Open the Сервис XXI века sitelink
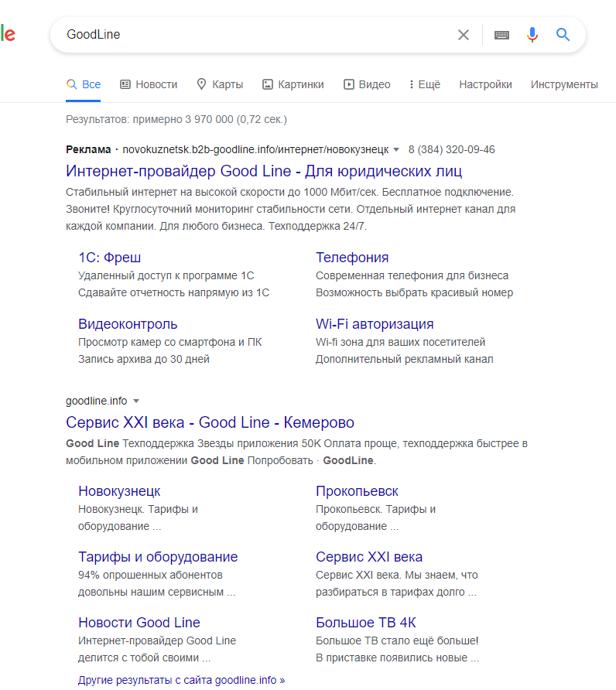 pyautogui.click(x=369, y=557)
